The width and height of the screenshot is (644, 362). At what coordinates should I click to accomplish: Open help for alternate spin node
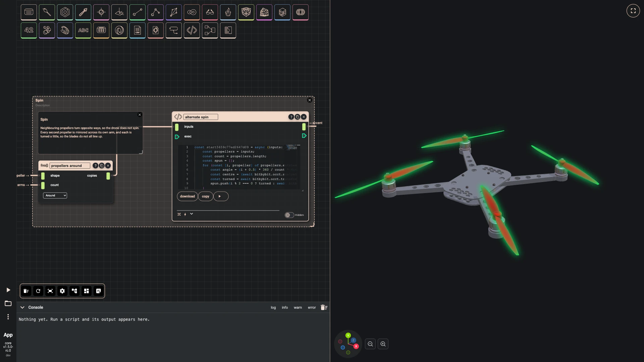tap(291, 117)
